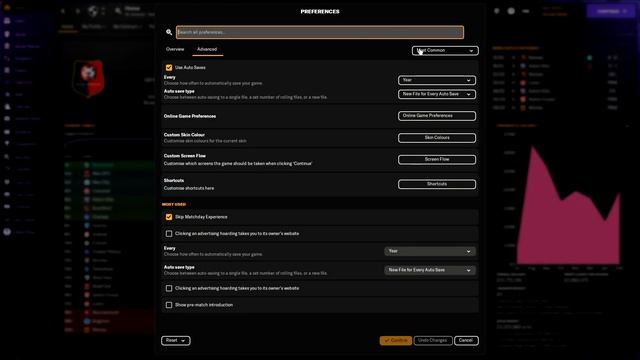Tick advertising hoarding checkbox above Show pre-match introduction
Screen dimensions: 640x360
point(169,289)
